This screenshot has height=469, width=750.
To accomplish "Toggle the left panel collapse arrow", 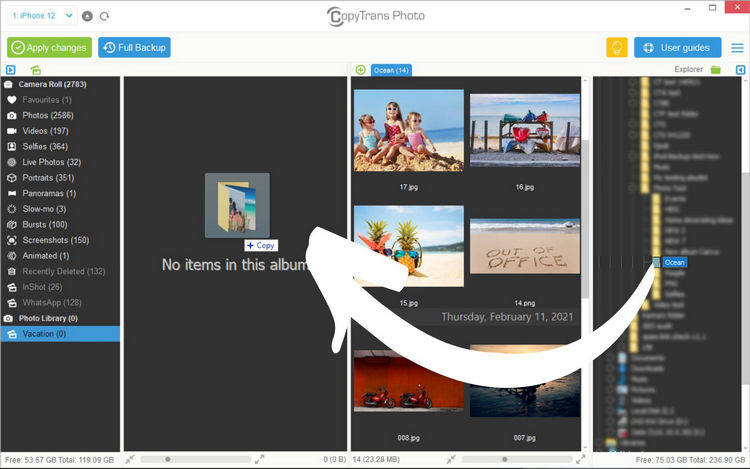I will (10, 70).
